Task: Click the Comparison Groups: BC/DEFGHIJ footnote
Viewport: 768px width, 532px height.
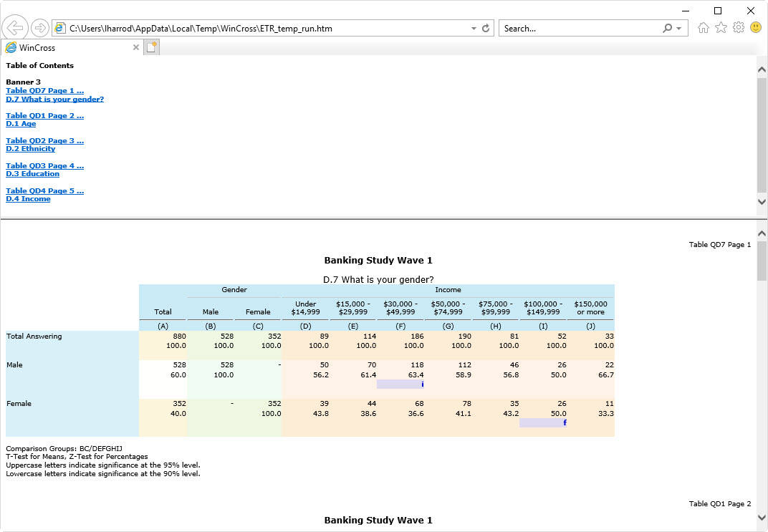Action: [x=64, y=448]
